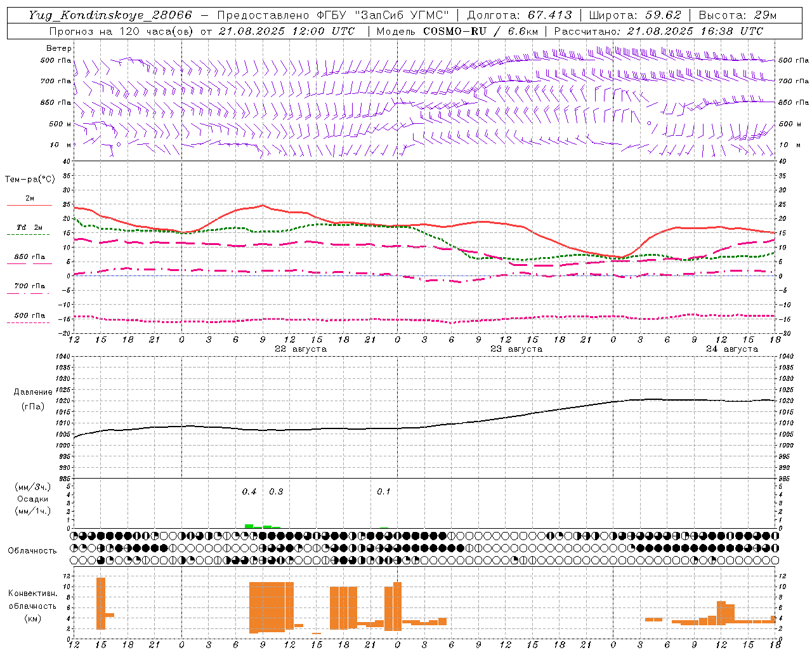
Task: Click the Ветер panel label
Action: point(59,48)
